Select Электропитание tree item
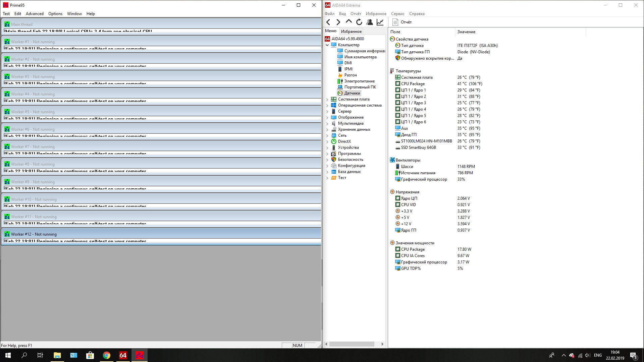This screenshot has width=644, height=362. click(x=359, y=81)
